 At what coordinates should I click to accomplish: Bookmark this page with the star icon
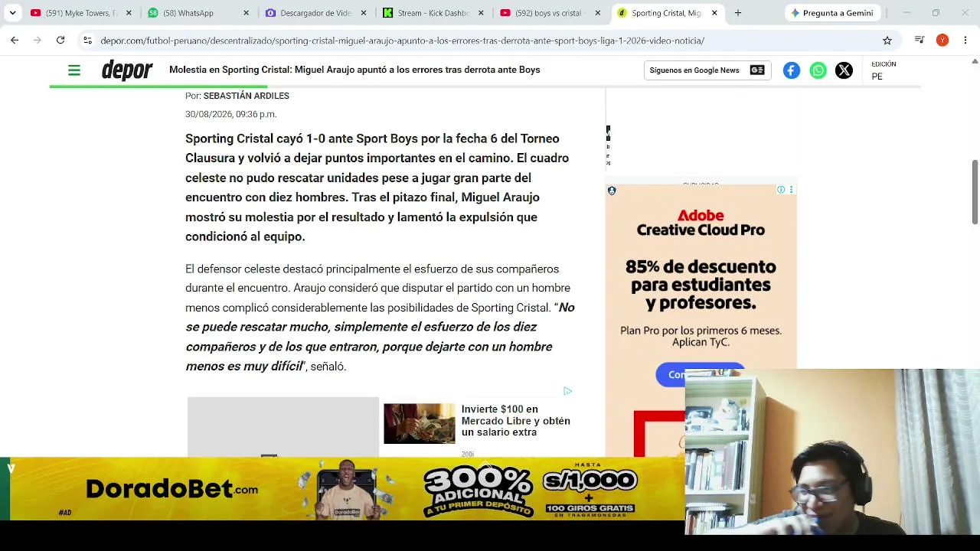(x=887, y=41)
